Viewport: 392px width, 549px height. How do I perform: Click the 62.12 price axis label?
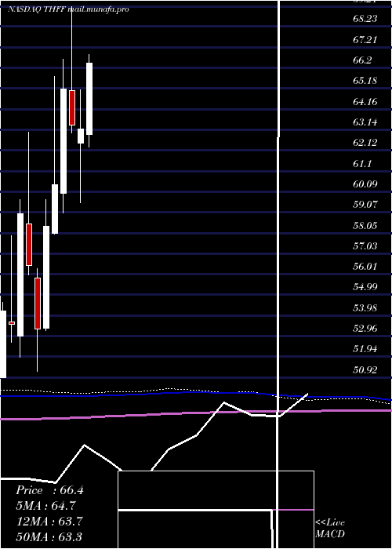click(365, 143)
